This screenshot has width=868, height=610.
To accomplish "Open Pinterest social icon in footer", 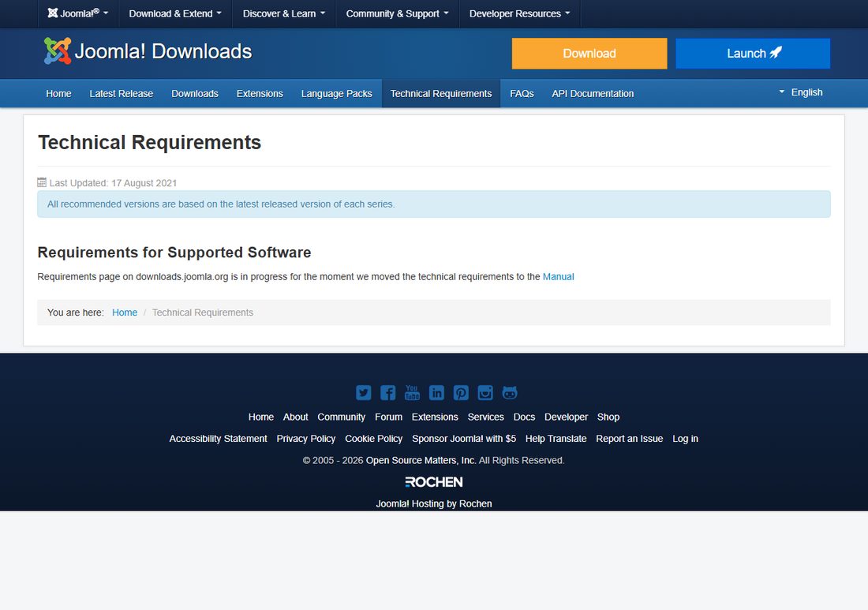I will [461, 392].
